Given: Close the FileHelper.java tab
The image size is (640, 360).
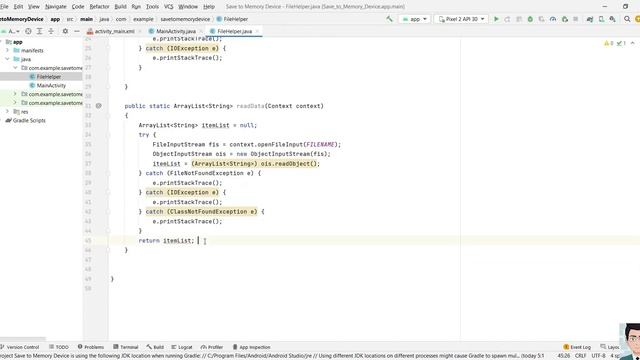Looking at the screenshot, I should tap(257, 31).
